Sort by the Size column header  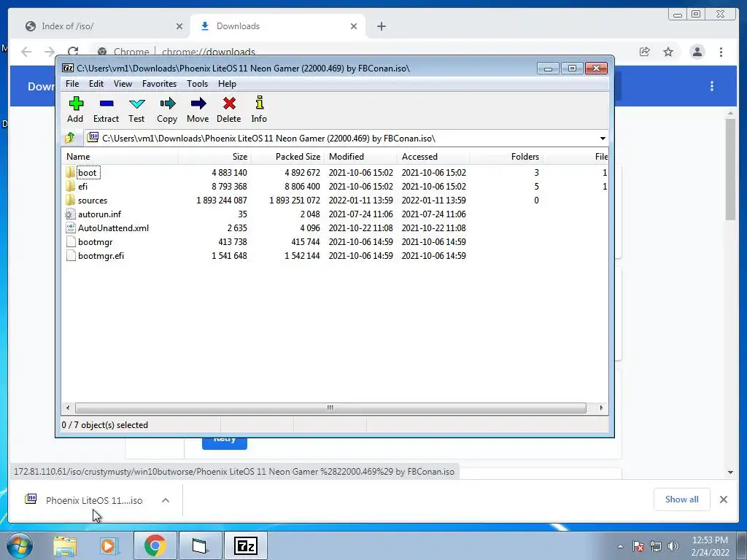point(215,157)
